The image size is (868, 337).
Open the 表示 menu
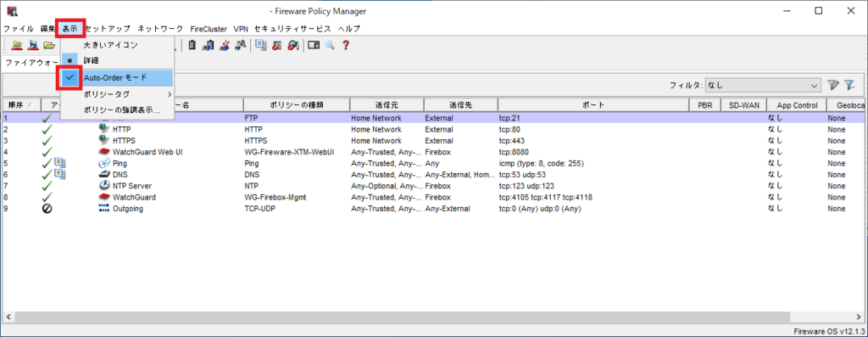[70, 29]
